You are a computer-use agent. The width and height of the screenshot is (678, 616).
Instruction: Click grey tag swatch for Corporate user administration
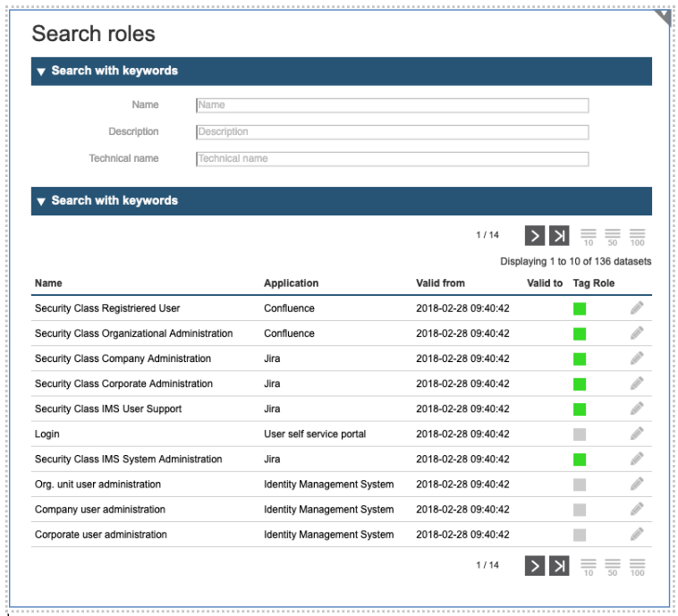click(580, 535)
